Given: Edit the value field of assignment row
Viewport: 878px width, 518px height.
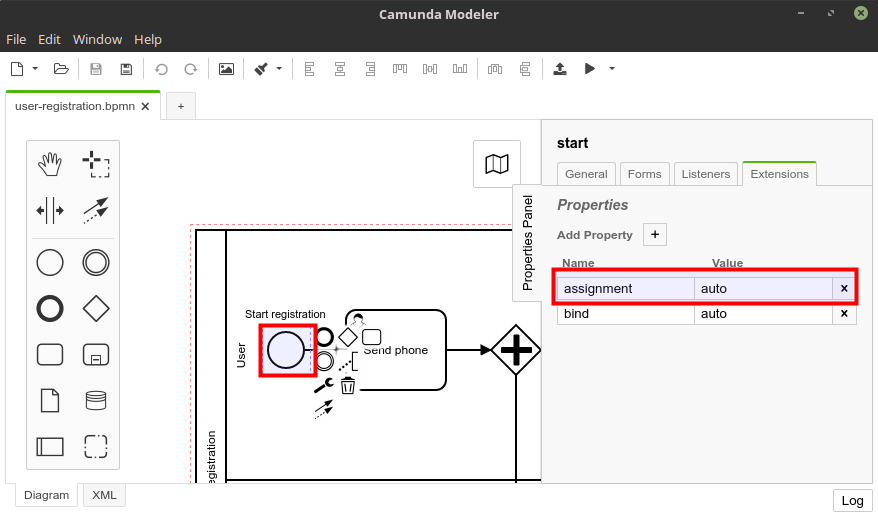Looking at the screenshot, I should pyautogui.click(x=763, y=288).
